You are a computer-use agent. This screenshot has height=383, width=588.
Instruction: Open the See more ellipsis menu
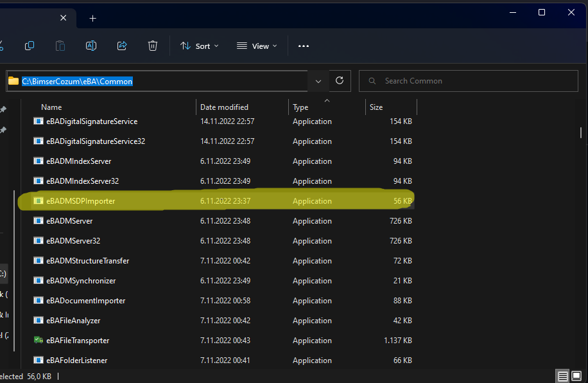304,46
